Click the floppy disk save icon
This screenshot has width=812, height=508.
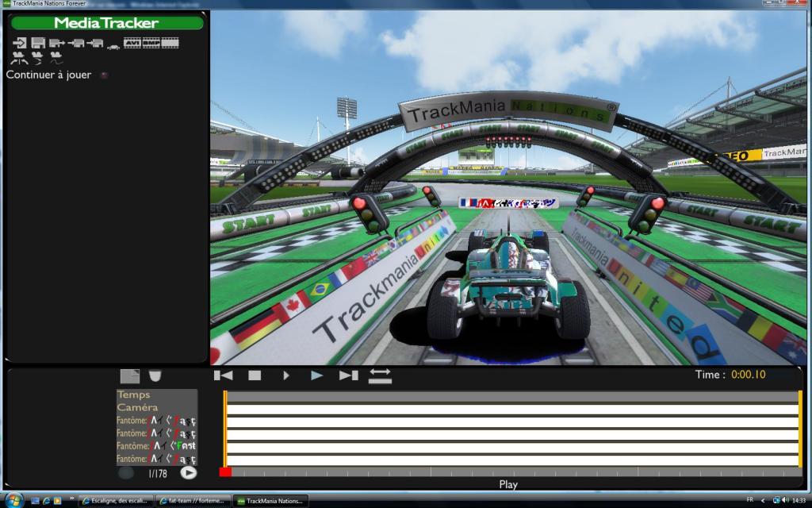click(38, 43)
